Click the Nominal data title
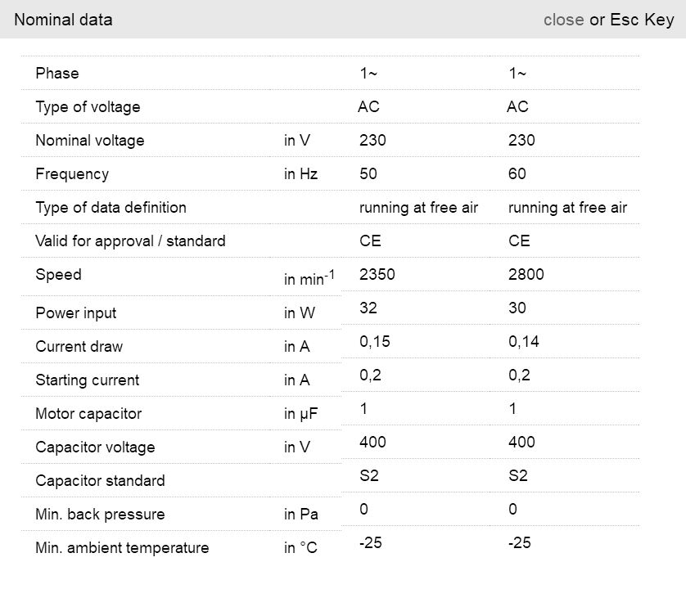Image resolution: width=686 pixels, height=616 pixels. (64, 20)
